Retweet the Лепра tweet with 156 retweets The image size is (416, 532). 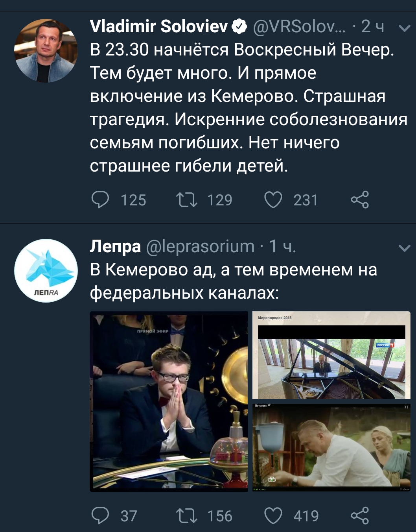coord(186,515)
